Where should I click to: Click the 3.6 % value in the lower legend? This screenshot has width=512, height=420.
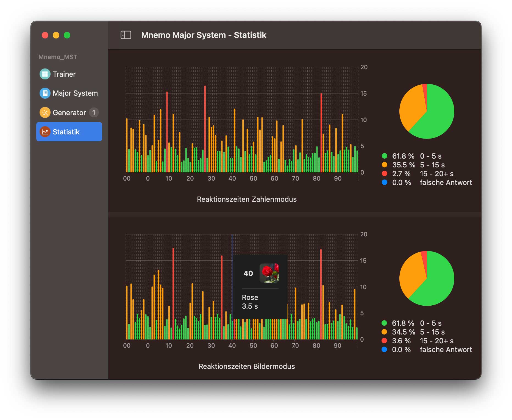click(x=400, y=341)
